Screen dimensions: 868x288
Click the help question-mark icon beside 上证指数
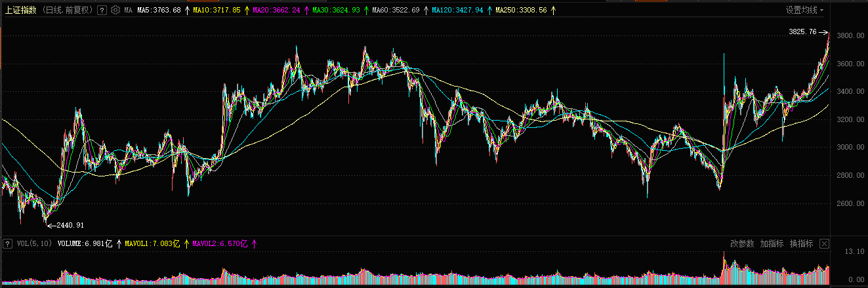click(101, 10)
